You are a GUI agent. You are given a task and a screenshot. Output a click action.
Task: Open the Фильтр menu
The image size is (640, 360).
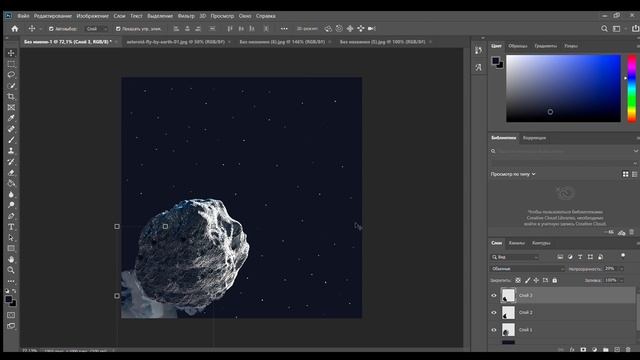(186, 16)
